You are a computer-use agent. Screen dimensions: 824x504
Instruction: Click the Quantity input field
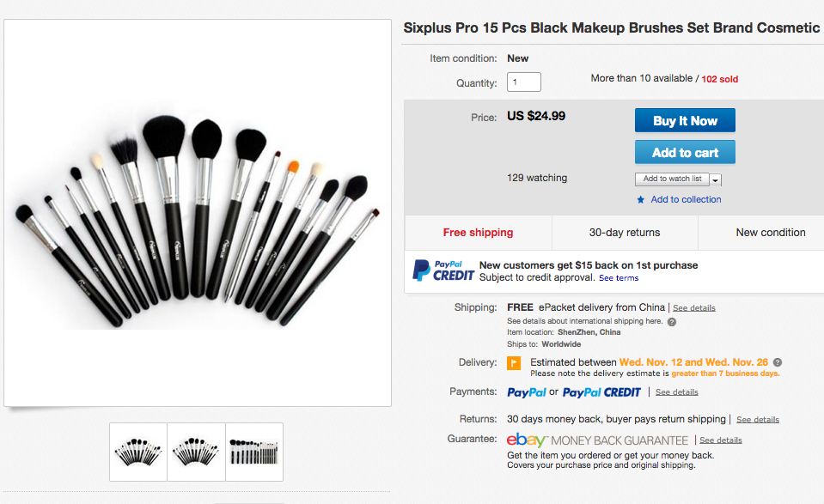coord(524,82)
